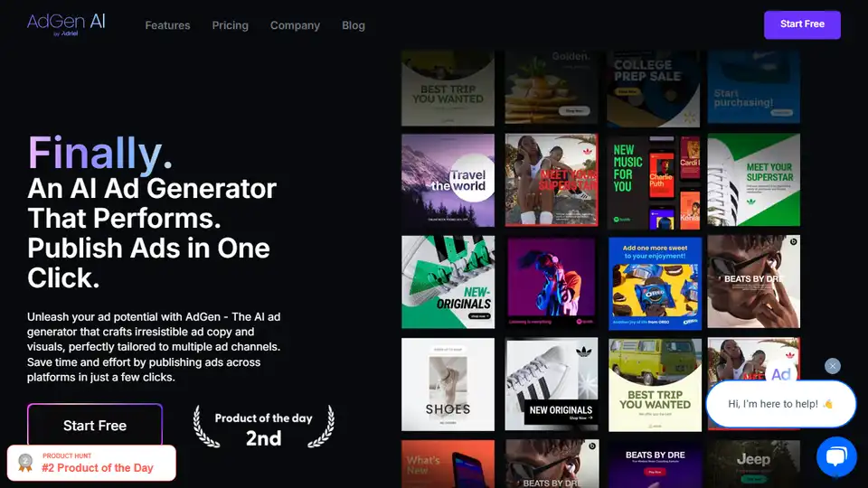Image resolution: width=868 pixels, height=488 pixels.
Task: Click the Product of the day laurel emblem
Action: (x=263, y=427)
